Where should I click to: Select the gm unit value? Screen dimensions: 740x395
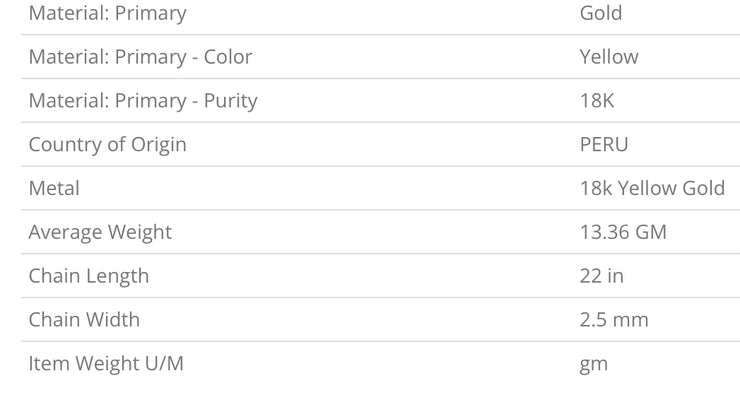tap(594, 365)
